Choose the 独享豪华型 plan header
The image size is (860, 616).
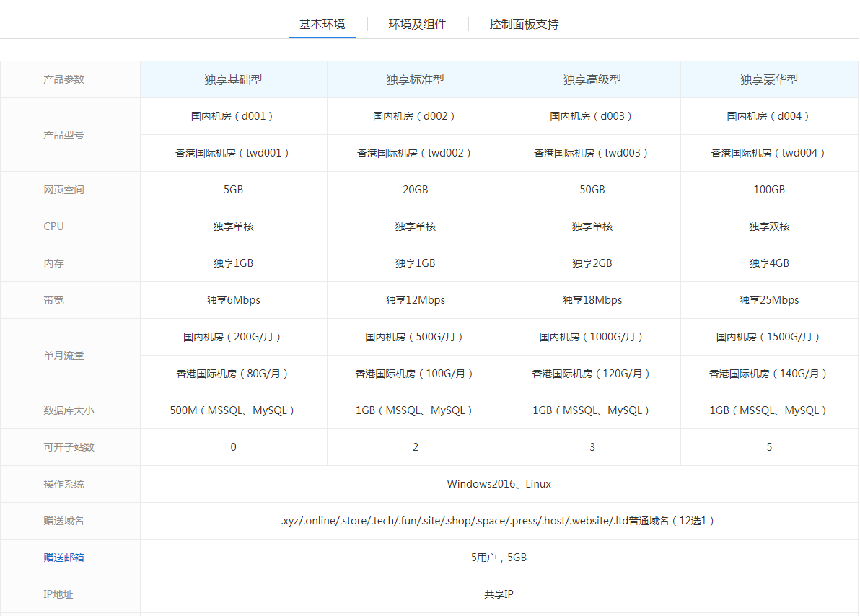(768, 79)
